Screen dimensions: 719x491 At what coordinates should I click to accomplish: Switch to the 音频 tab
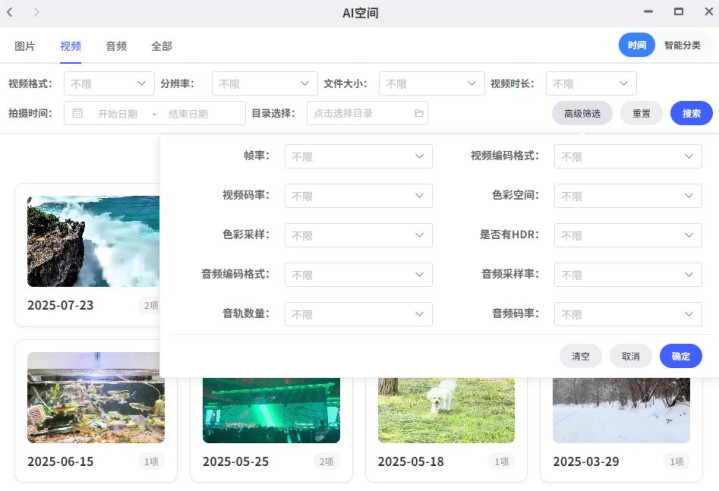click(116, 46)
